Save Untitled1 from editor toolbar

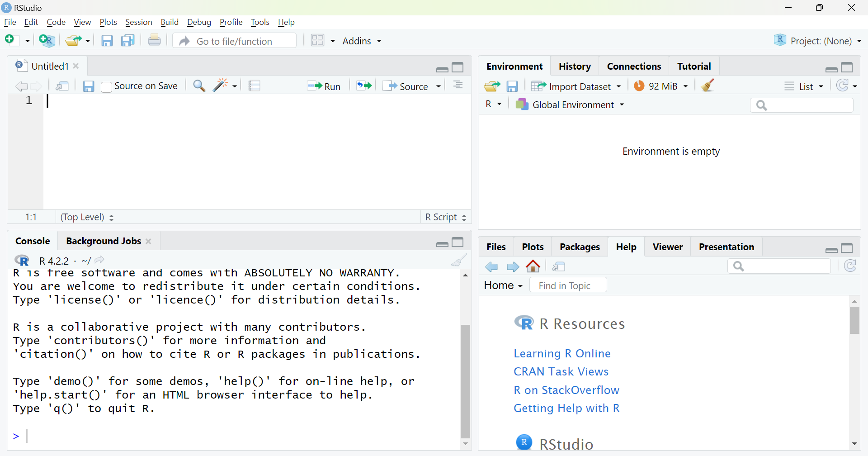click(89, 86)
